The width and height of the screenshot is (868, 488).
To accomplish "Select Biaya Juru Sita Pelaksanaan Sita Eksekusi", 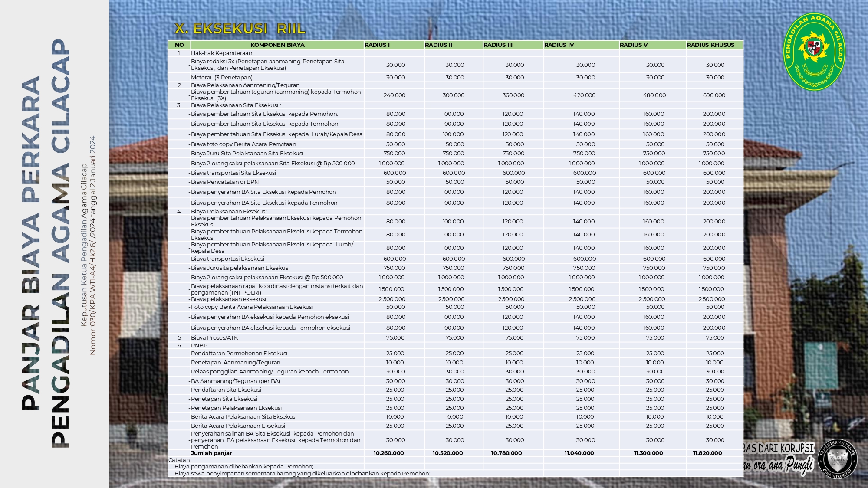I will tap(247, 153).
